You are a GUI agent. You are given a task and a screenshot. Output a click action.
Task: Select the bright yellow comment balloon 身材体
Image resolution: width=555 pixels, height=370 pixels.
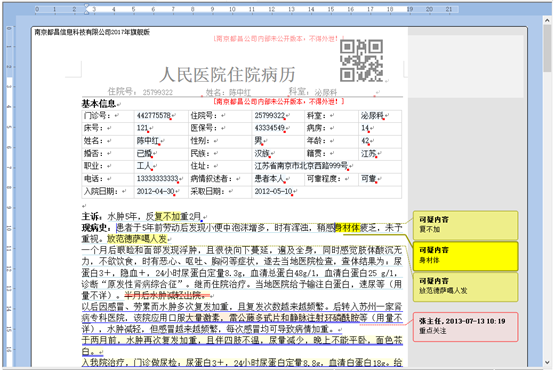[465, 256]
